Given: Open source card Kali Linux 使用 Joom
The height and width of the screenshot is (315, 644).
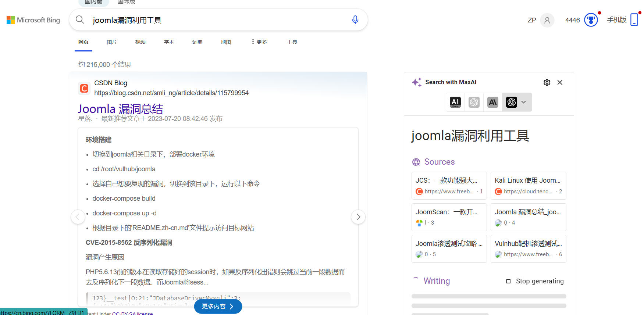Looking at the screenshot, I should [x=529, y=186].
